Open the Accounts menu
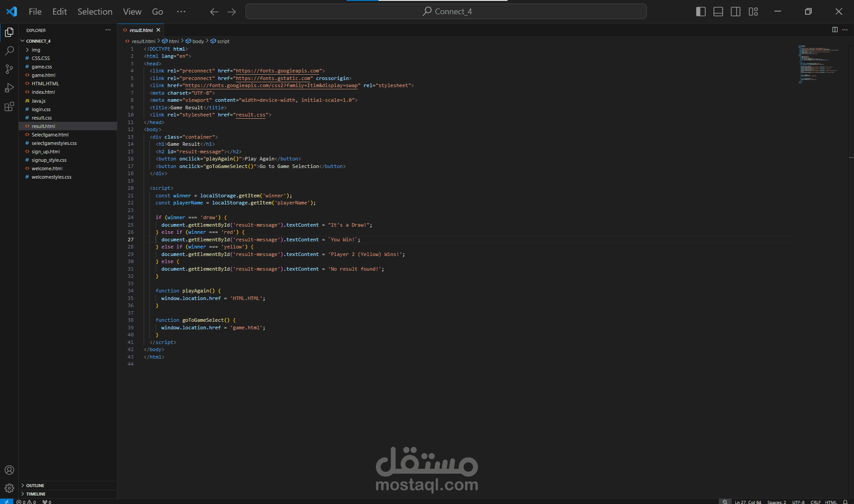Viewport: 854px width, 504px height. (x=9, y=470)
